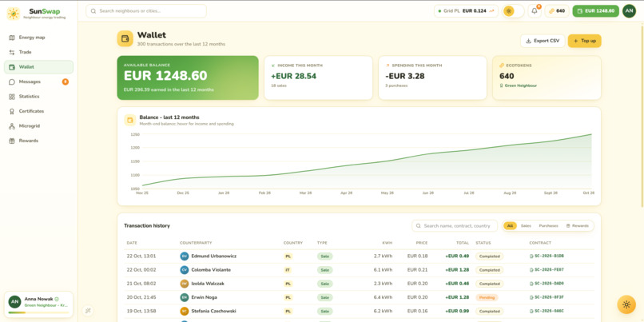The width and height of the screenshot is (644, 322).
Task: Click +EUR 0.99 total in Stefania Czechowski row
Action: click(x=457, y=311)
